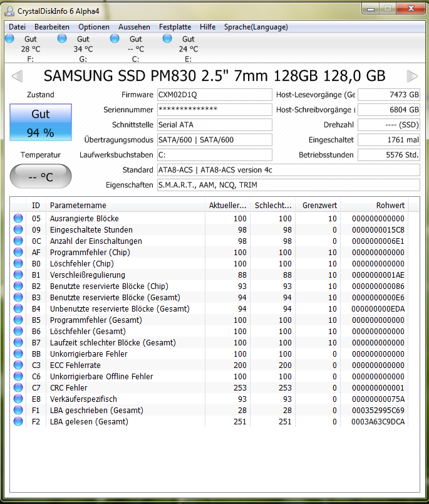Click status icon for Unbenutzte reservierte Blöcke

tap(18, 308)
